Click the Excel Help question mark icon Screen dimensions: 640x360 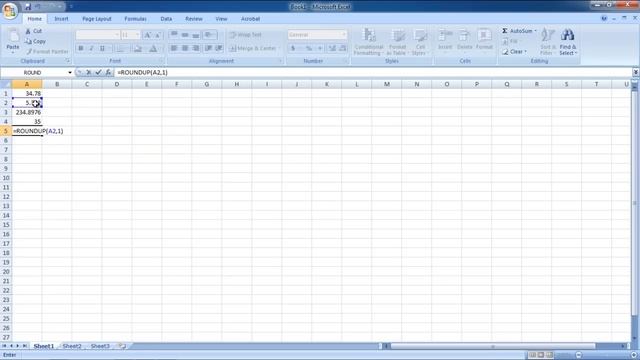pyautogui.click(x=604, y=18)
